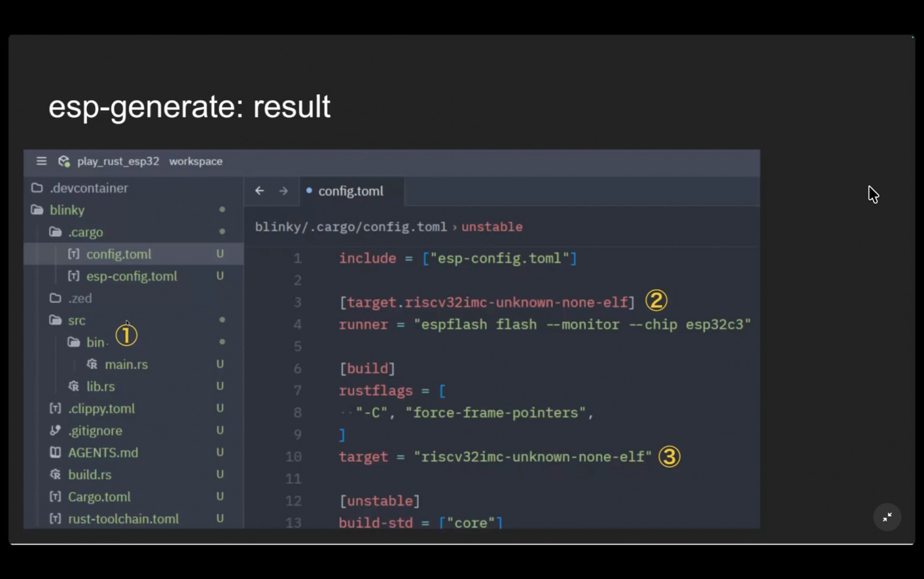Open the hamburger menu in Zed title bar
This screenshot has width=924, height=579.
click(x=41, y=161)
